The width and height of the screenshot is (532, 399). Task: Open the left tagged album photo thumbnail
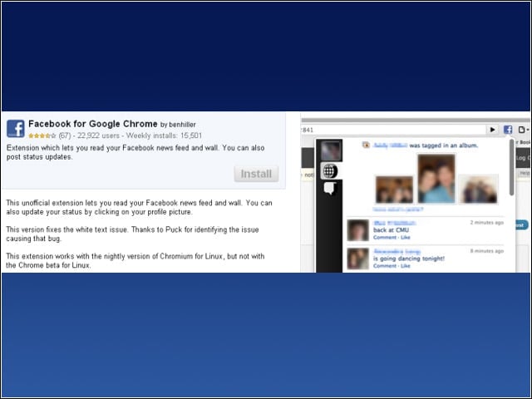(x=394, y=190)
